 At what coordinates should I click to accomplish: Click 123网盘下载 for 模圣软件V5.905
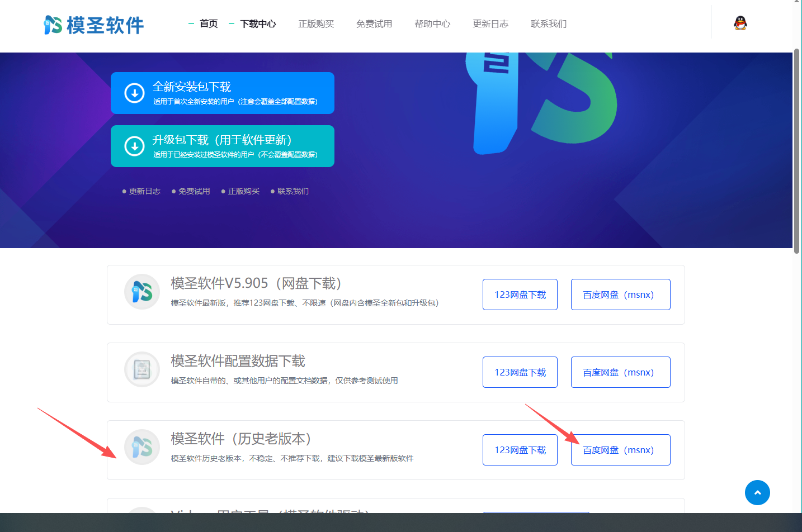tap(520, 294)
